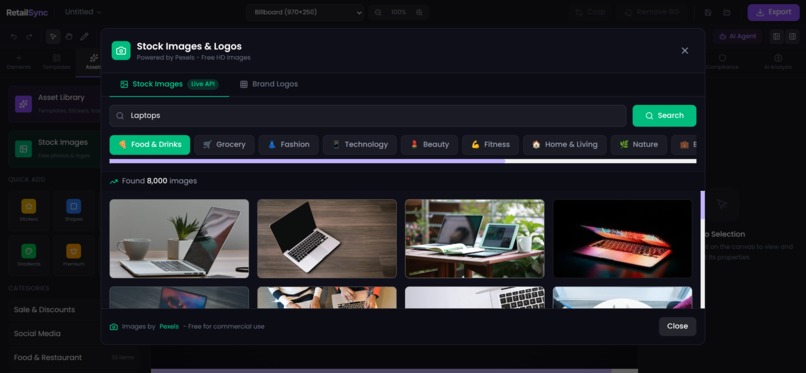This screenshot has width=806, height=373.
Task: Open the Brand Logos tab
Action: (x=269, y=84)
